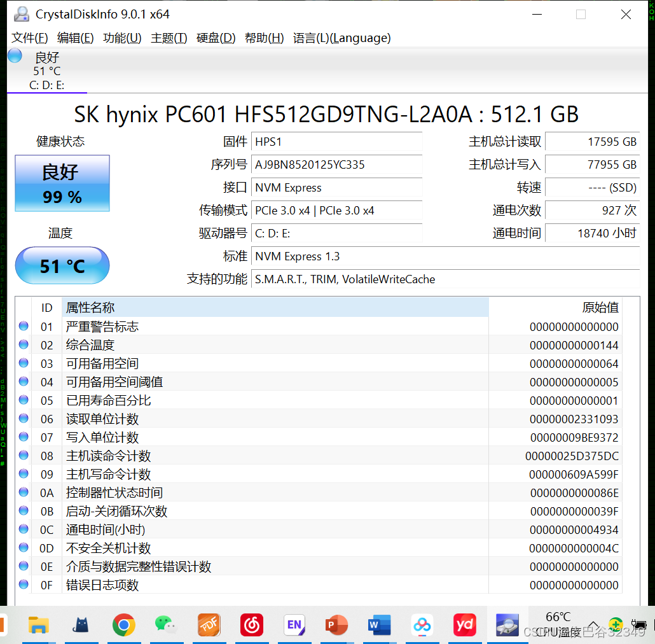
Task: Click status icon for 严重警告标志 row
Action: (24, 326)
